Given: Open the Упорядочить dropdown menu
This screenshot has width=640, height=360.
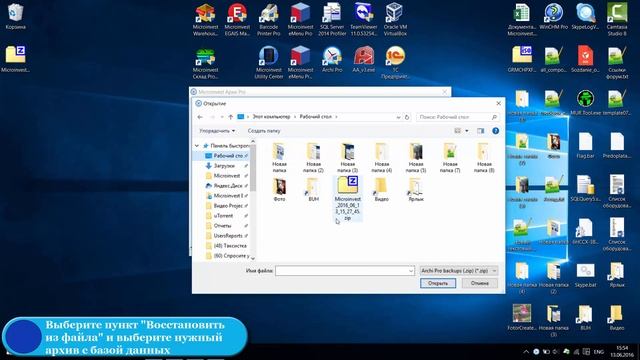Looking at the screenshot, I should [217, 131].
